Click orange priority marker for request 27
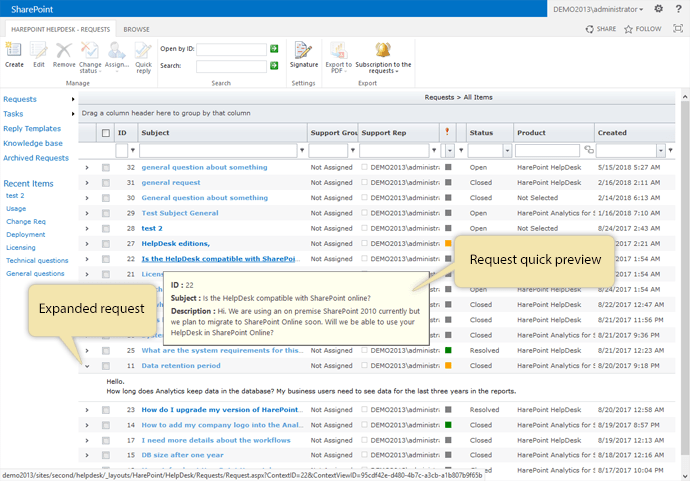 pos(448,243)
